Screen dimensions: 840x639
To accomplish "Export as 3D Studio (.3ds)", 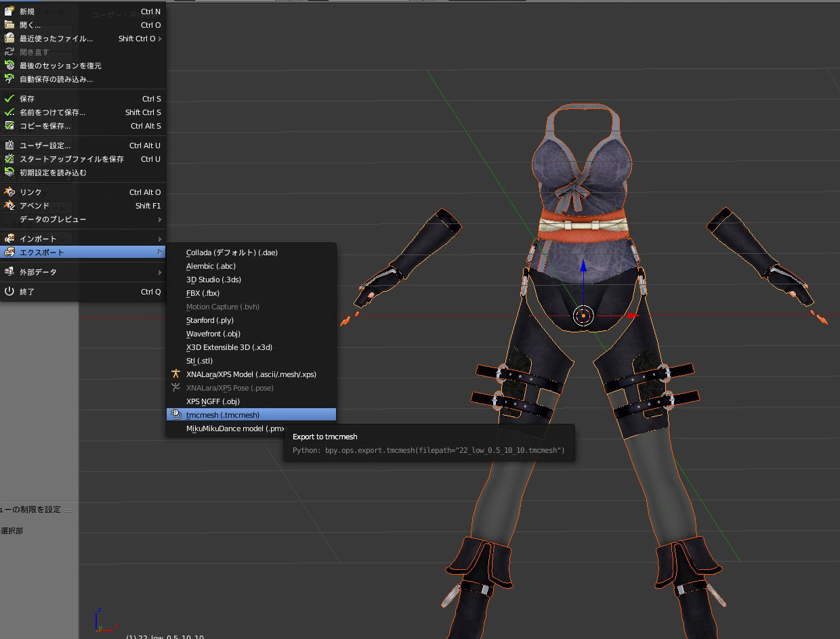I will [x=251, y=280].
